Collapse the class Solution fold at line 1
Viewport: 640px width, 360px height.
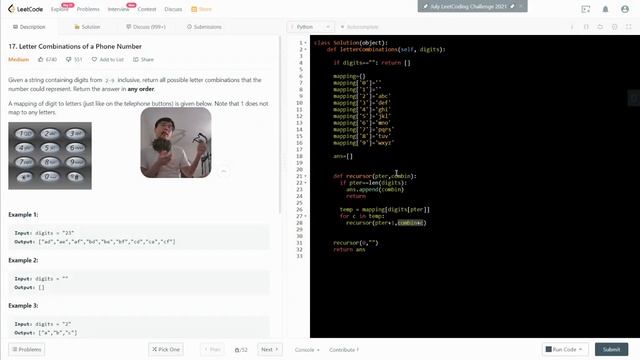[305, 43]
